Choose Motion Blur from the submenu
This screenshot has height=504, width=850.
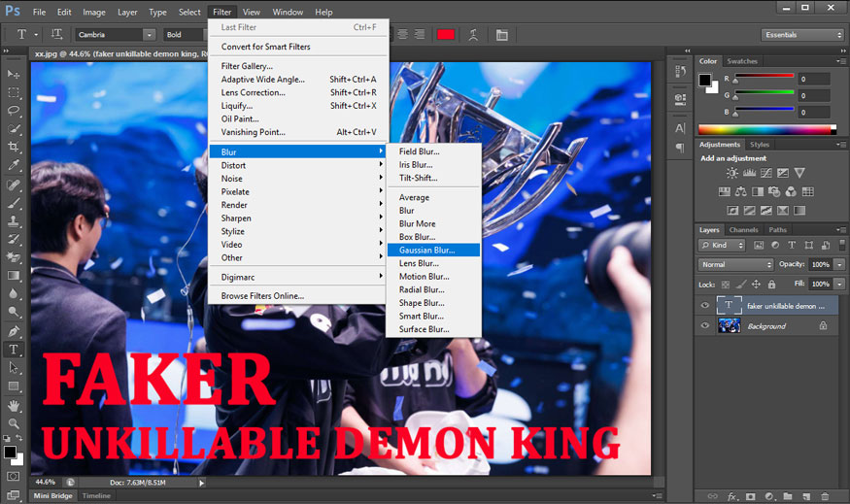click(x=433, y=277)
